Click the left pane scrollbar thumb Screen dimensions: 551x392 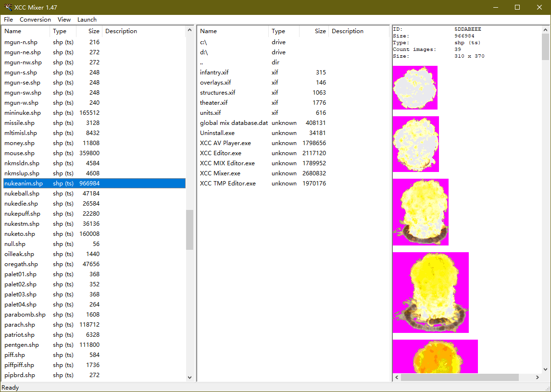(190, 230)
